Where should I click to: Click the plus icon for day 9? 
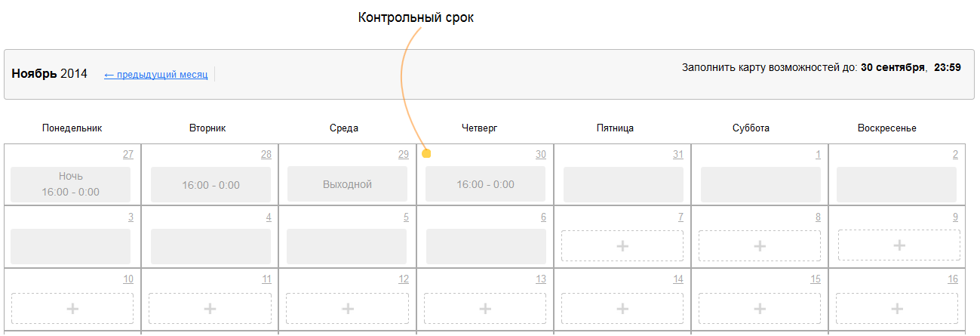pyautogui.click(x=899, y=246)
